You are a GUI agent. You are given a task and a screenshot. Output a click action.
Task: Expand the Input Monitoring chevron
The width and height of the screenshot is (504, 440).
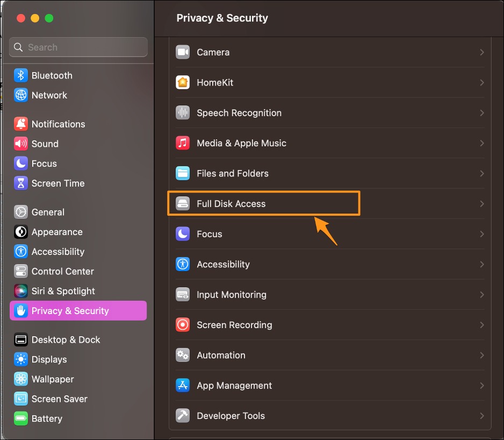pyautogui.click(x=482, y=295)
